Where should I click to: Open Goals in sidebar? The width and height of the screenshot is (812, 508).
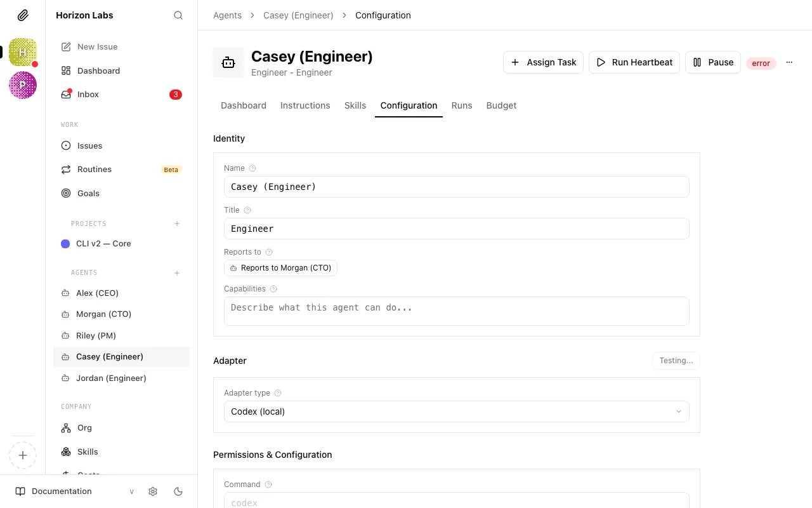click(122, 193)
